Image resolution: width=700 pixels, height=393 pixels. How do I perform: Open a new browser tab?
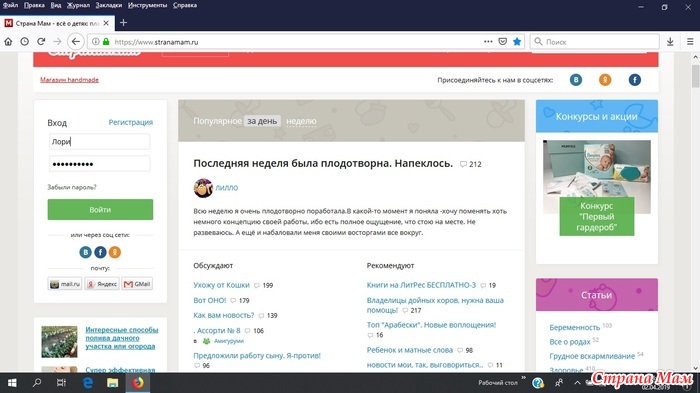(124, 23)
